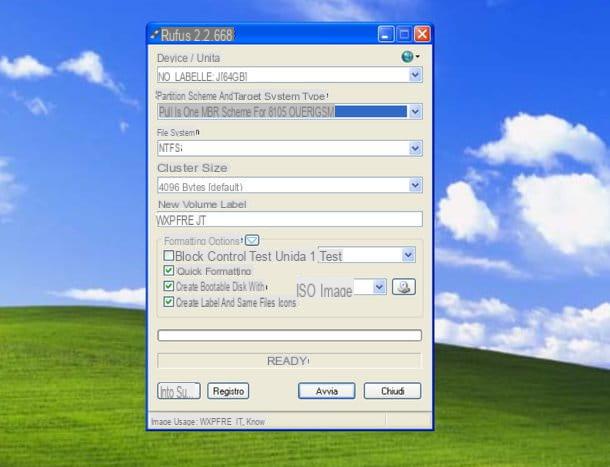The height and width of the screenshot is (467, 610).
Task: Open the Registro log button
Action: click(228, 391)
